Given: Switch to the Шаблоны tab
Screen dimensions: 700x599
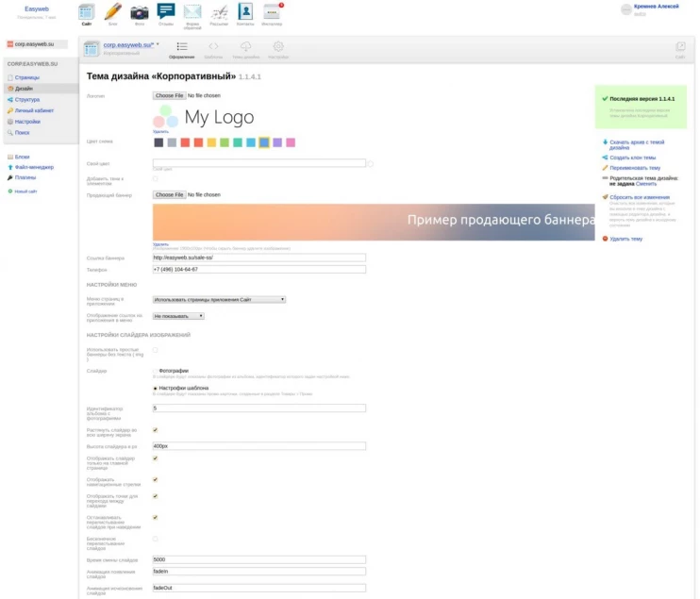Looking at the screenshot, I should point(213,48).
